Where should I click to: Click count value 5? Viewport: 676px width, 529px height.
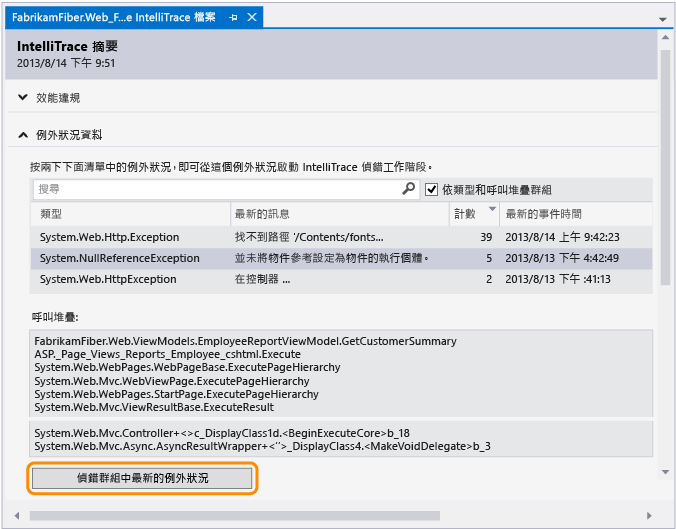[489, 258]
